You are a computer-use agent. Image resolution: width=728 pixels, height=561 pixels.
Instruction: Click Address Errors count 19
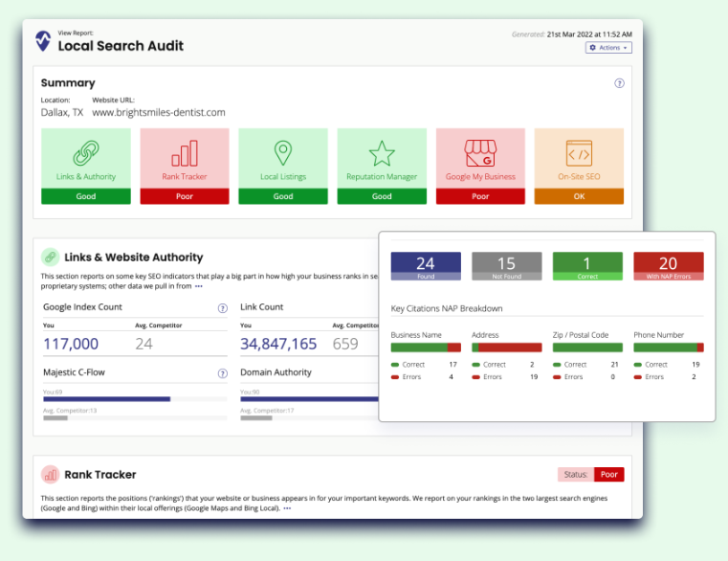tap(534, 377)
